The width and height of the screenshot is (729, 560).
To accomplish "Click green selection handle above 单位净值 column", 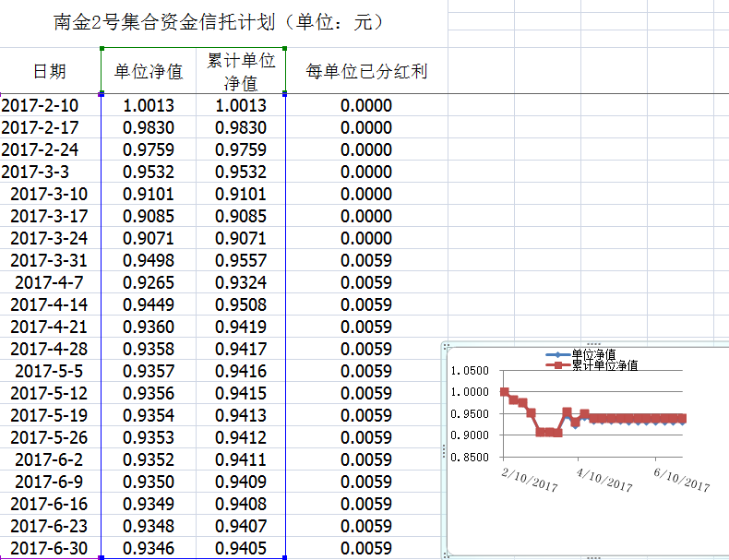I will tap(101, 49).
